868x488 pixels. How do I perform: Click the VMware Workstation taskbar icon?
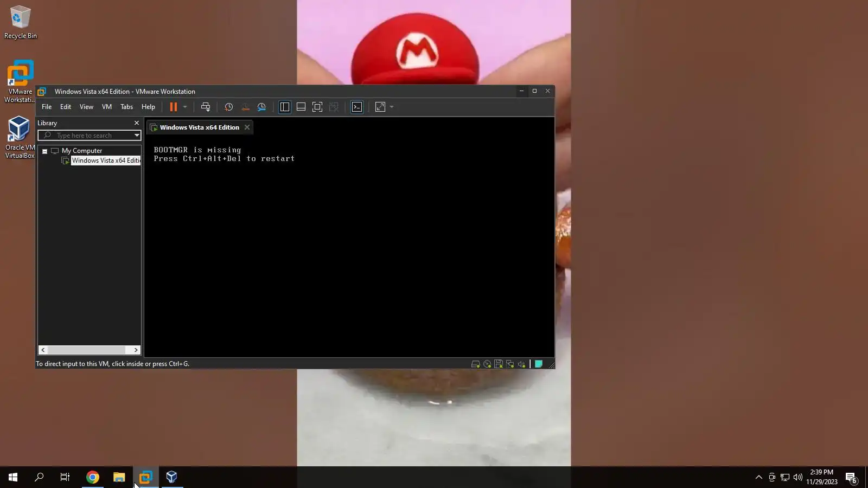[145, 477]
